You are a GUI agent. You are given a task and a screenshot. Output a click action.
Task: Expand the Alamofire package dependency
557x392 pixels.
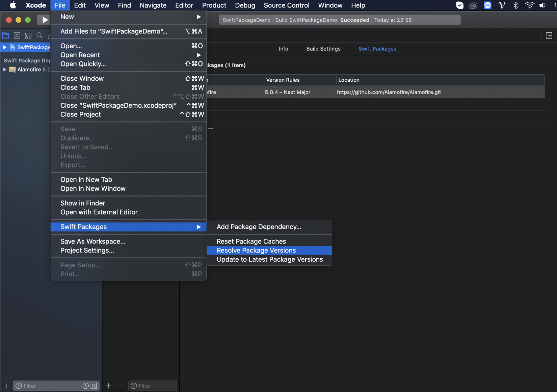click(5, 70)
